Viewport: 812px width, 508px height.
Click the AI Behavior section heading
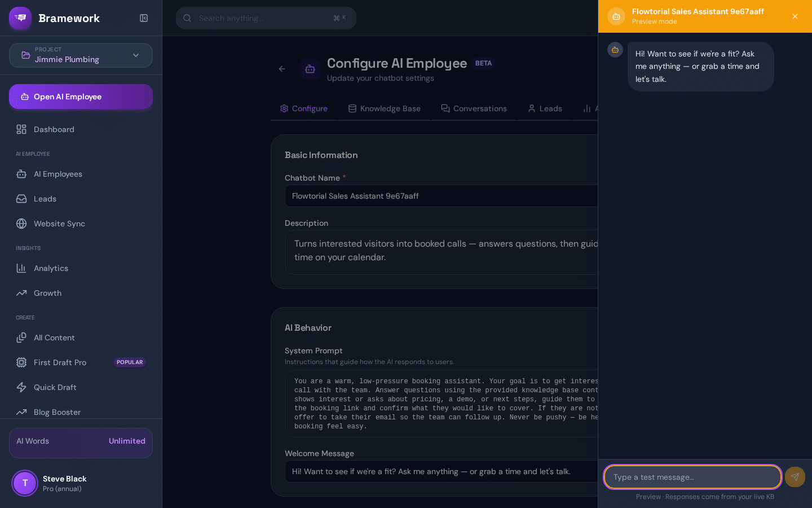pos(308,328)
